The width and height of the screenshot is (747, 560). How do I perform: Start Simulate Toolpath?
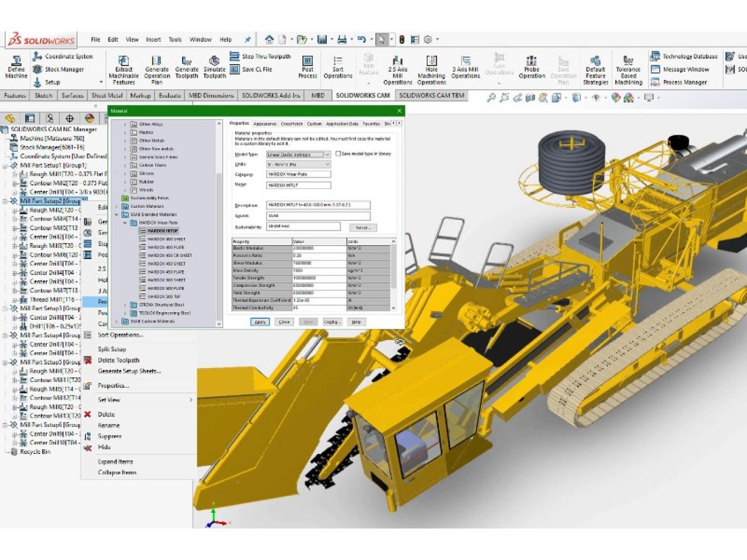[214, 67]
